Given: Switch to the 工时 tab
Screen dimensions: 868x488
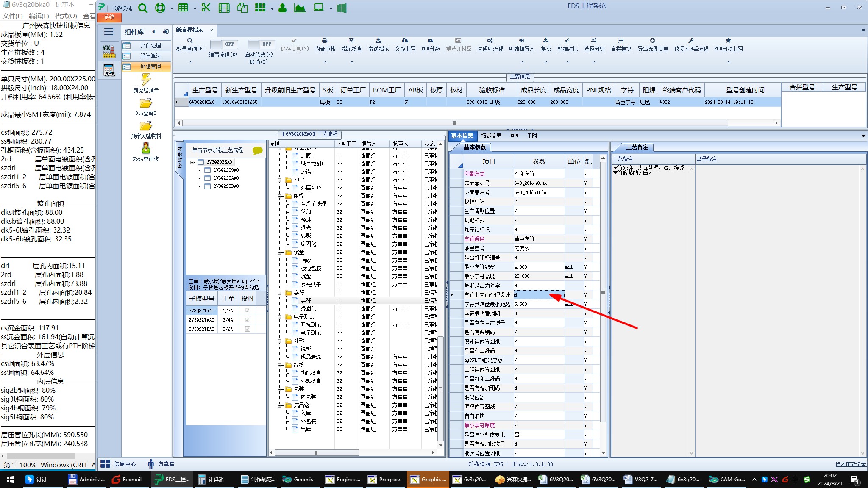Looking at the screenshot, I should [532, 136].
